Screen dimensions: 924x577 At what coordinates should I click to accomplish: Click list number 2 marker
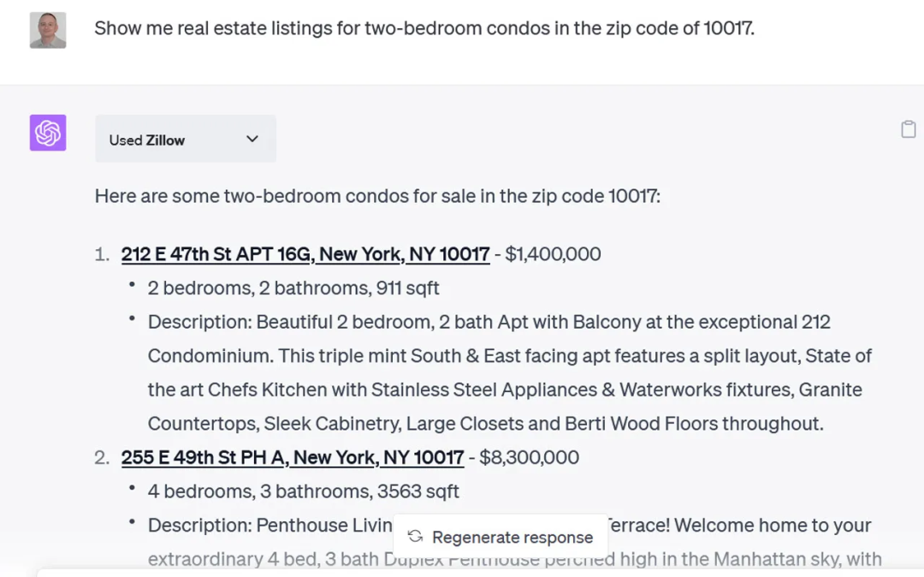pos(103,457)
